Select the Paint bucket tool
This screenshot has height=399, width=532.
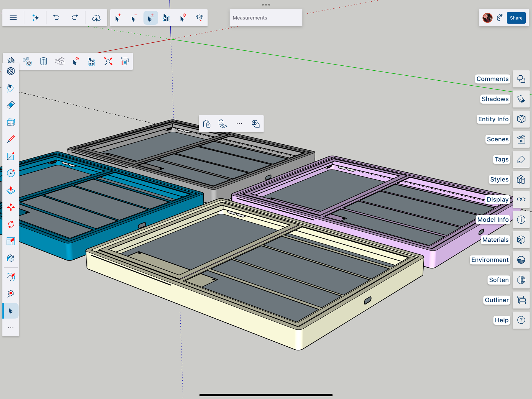[x=11, y=258]
